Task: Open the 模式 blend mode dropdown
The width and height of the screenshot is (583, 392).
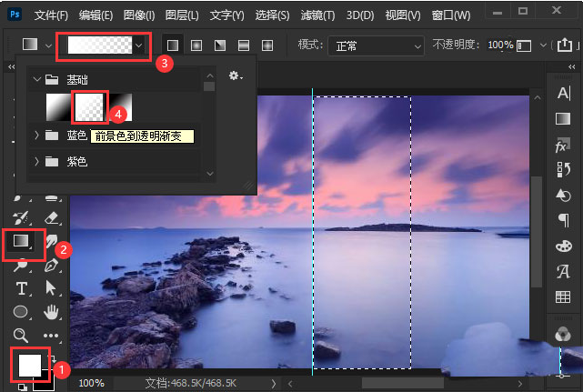Action: pyautogui.click(x=377, y=45)
